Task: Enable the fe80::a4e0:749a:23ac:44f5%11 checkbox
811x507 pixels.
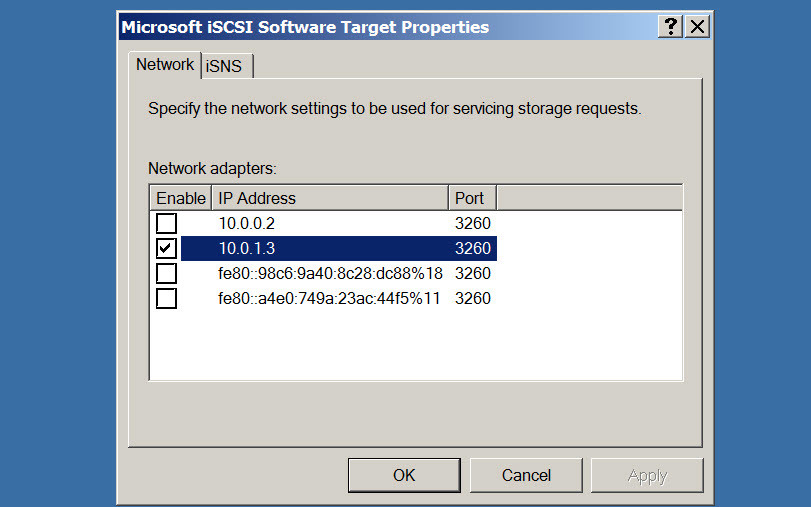Action: (x=166, y=299)
